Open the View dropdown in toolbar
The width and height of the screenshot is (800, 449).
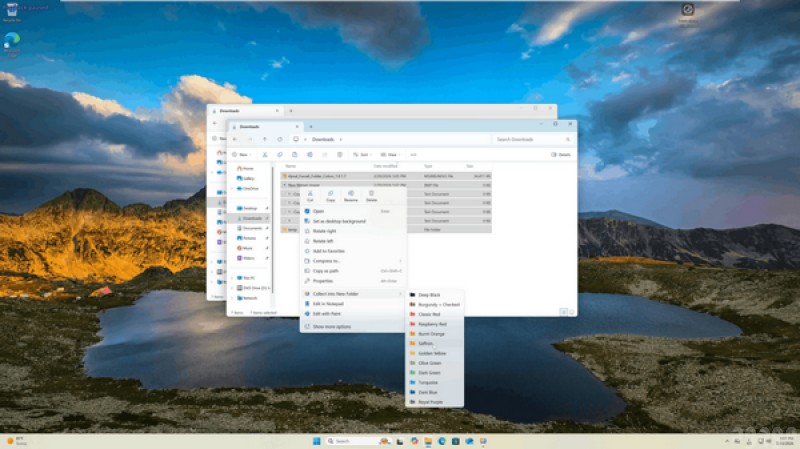(x=388, y=155)
